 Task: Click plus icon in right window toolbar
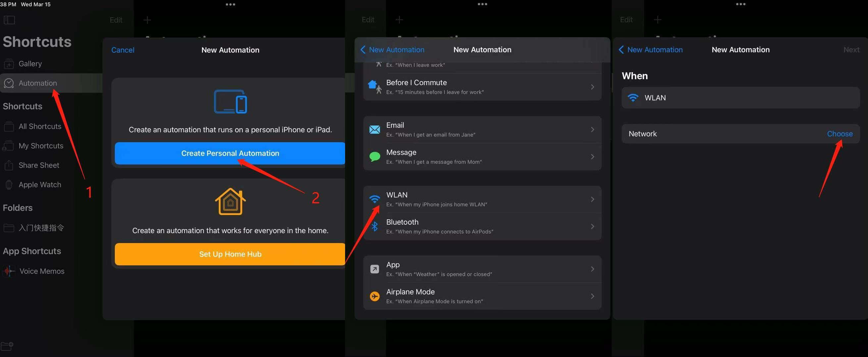tap(657, 20)
